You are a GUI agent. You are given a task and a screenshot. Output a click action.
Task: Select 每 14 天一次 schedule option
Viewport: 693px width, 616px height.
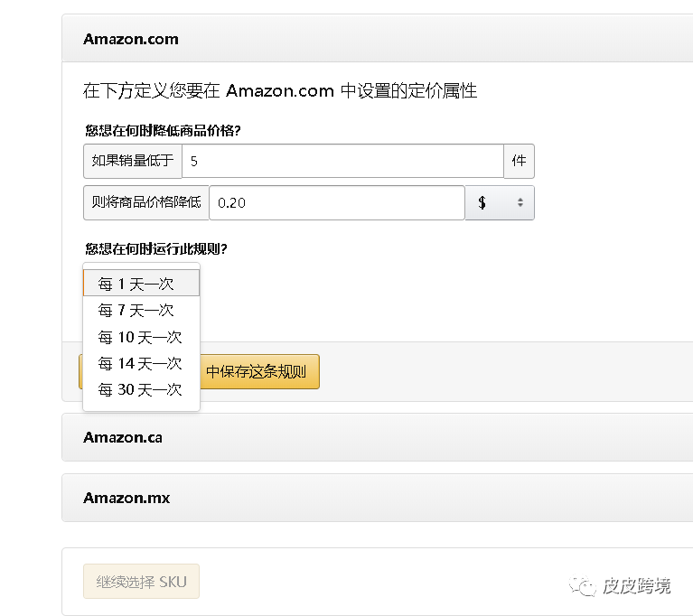pyautogui.click(x=142, y=364)
